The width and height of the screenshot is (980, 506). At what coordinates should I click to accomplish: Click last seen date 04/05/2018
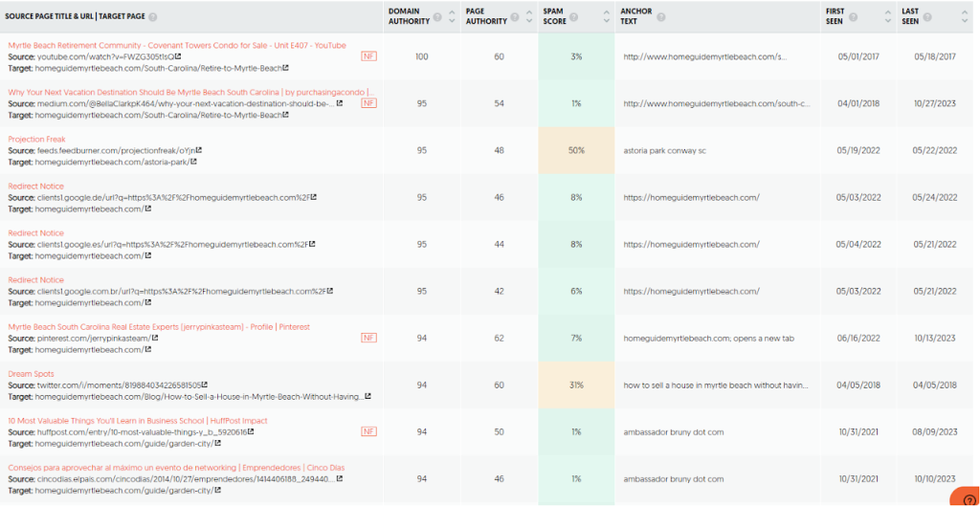click(935, 385)
